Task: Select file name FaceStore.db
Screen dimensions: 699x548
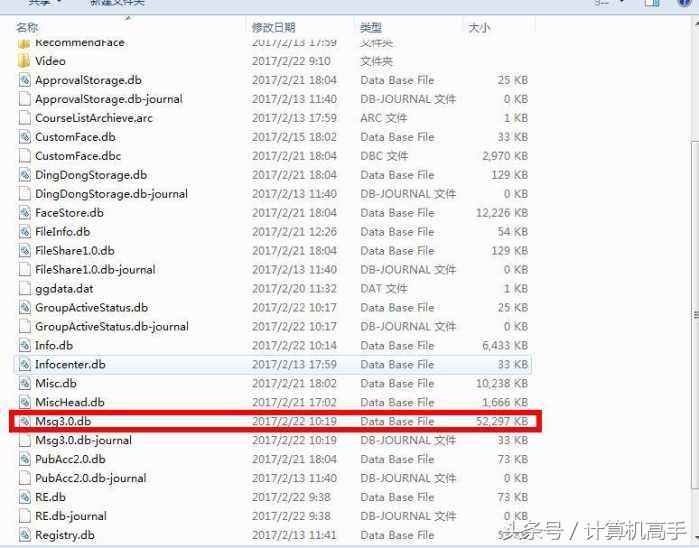Action: [x=69, y=213]
